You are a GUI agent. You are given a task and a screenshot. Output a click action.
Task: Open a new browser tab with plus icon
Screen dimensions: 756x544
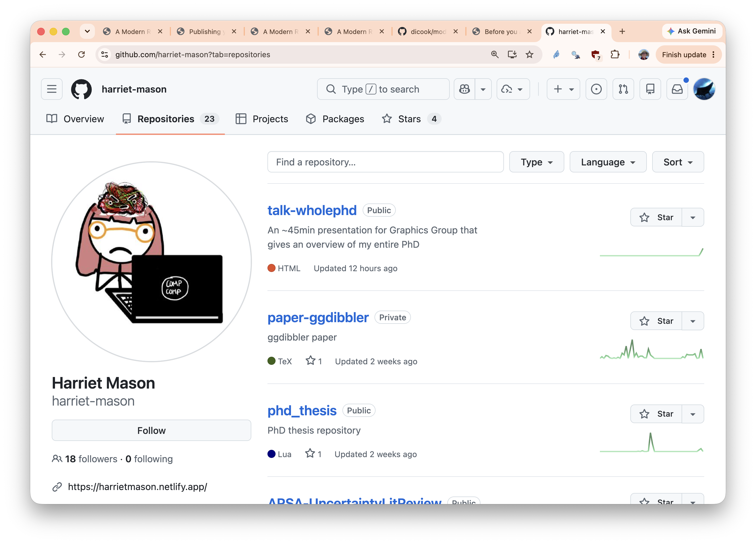tap(622, 31)
